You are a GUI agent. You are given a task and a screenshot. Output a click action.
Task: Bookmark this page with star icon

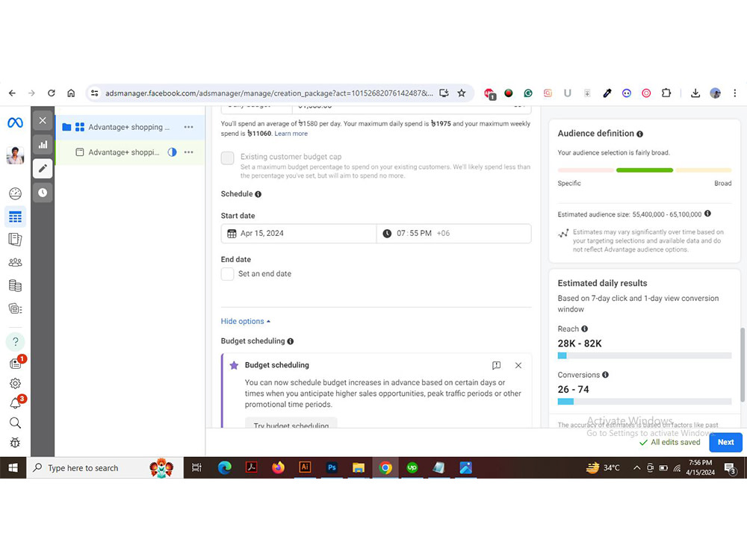tap(462, 93)
